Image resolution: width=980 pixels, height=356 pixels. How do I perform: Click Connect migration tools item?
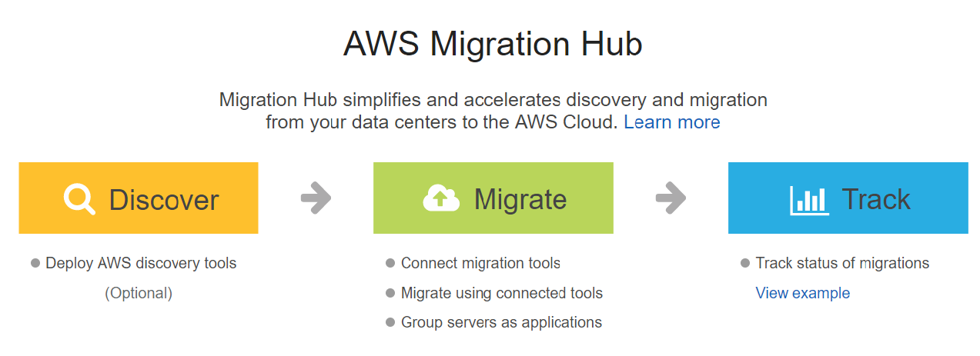point(480,263)
